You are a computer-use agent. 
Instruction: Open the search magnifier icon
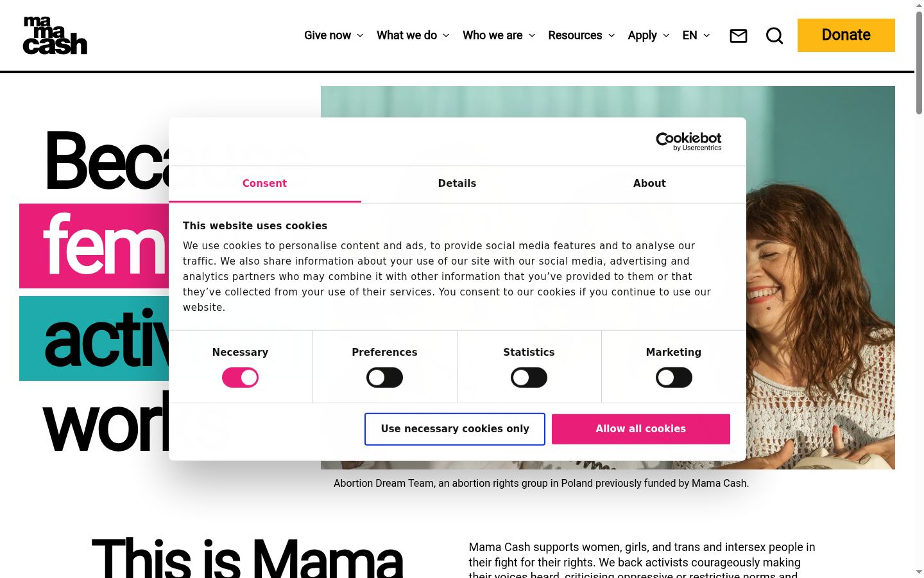coord(774,36)
